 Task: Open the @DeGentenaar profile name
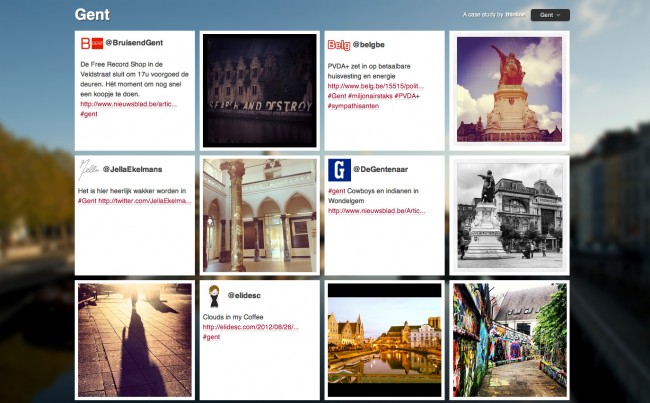click(381, 169)
